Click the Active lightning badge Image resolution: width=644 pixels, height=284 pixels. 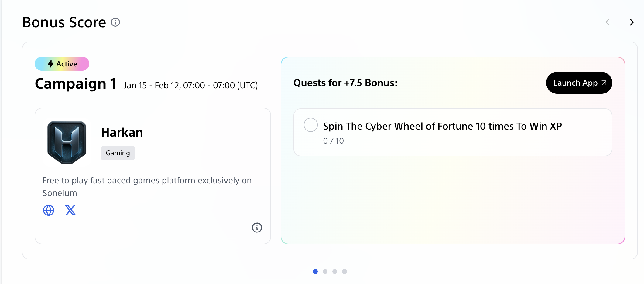click(62, 64)
